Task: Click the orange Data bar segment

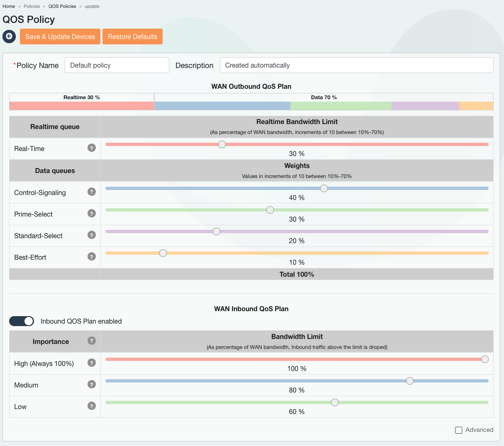Action: (476, 106)
